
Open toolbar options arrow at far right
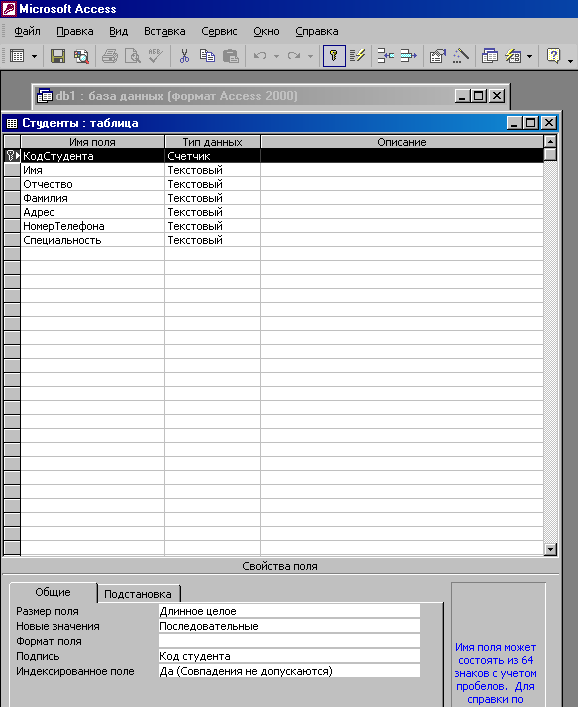pos(570,60)
